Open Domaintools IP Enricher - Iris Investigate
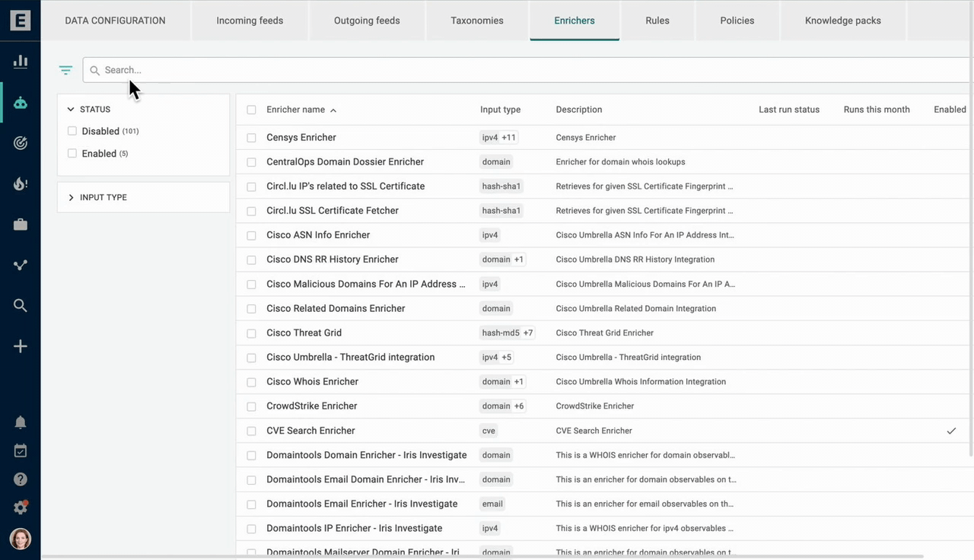The image size is (974, 560). [x=355, y=528]
